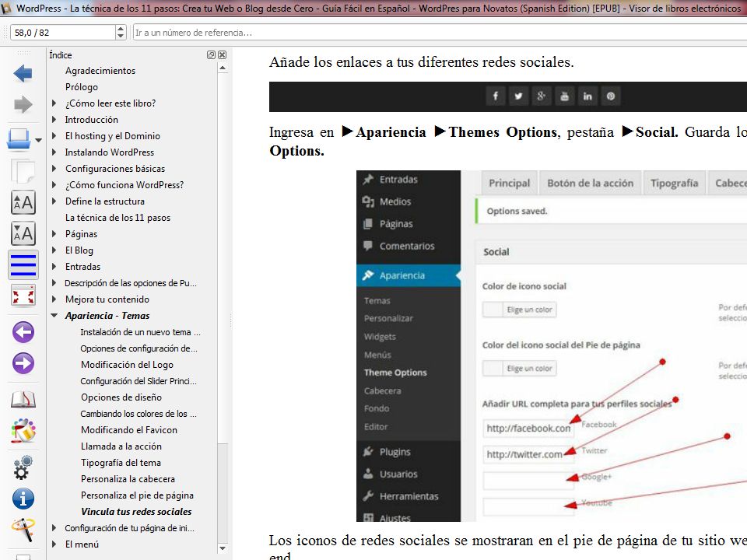Go to 'La técnica de los 11 pasos'
Viewport: 747px width, 560px height.
(x=117, y=218)
